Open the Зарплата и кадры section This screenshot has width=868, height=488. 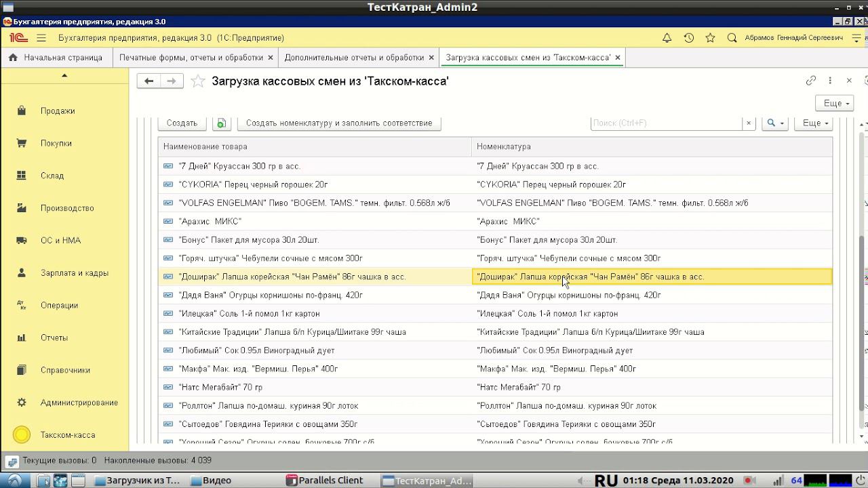coord(75,273)
